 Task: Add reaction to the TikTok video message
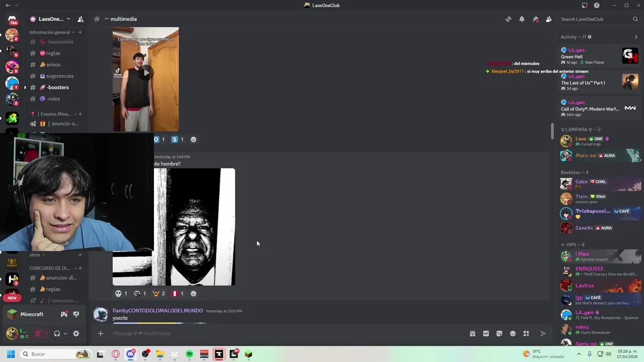(x=193, y=139)
